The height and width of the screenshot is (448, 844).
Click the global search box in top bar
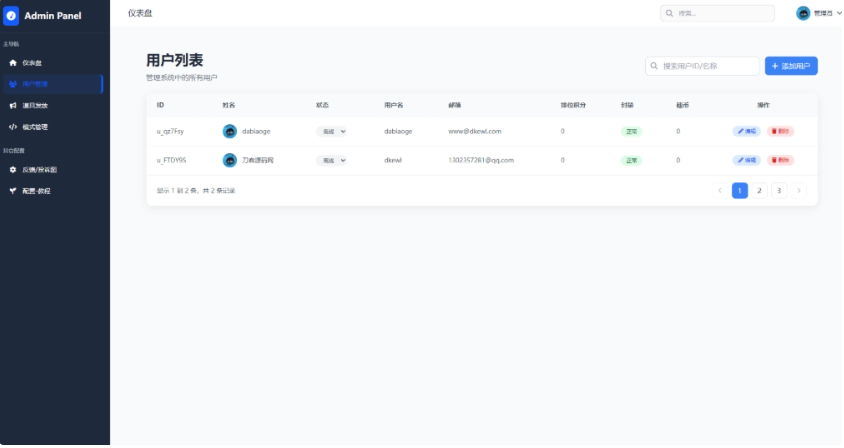click(x=722, y=13)
